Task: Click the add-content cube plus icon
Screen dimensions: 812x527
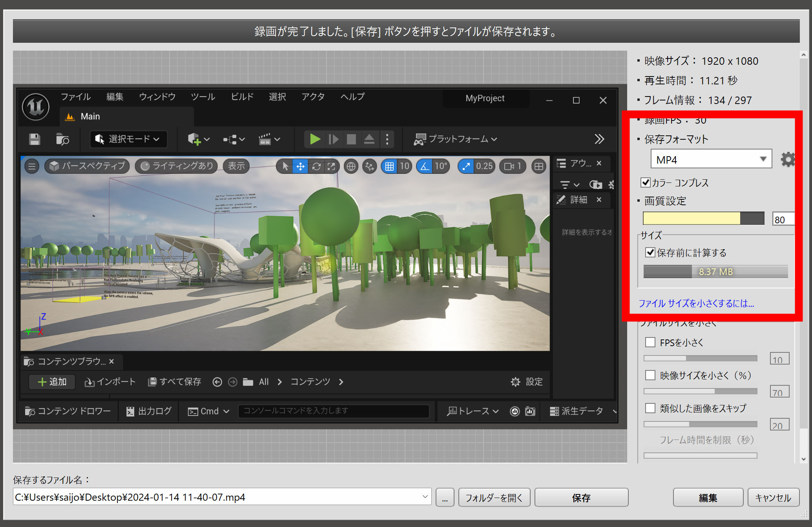Action: (x=194, y=139)
